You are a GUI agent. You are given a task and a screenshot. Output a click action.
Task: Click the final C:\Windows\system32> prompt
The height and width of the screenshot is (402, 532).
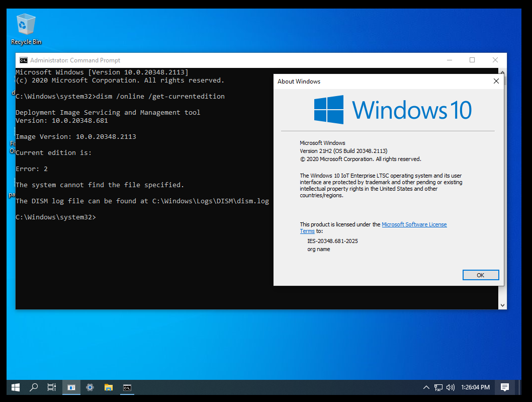pyautogui.click(x=56, y=217)
